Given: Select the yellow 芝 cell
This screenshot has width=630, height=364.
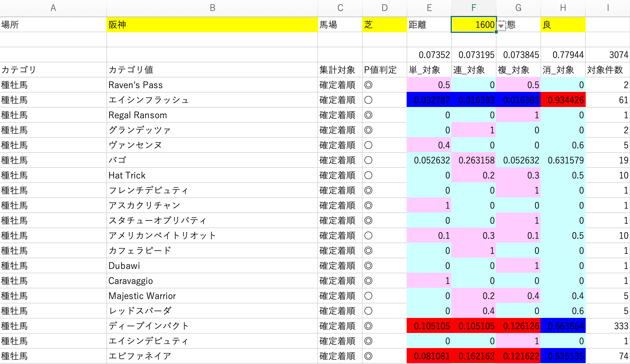Looking at the screenshot, I should 384,25.
